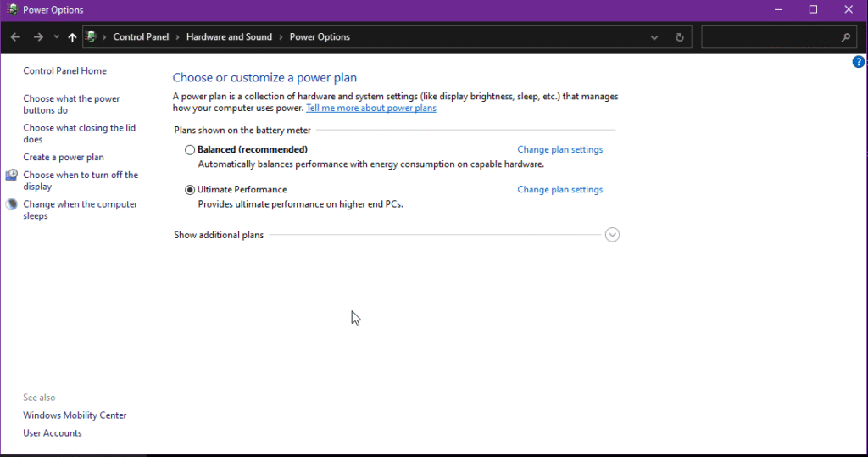Image resolution: width=868 pixels, height=457 pixels.
Task: Open Create a power plan link
Action: coord(64,158)
